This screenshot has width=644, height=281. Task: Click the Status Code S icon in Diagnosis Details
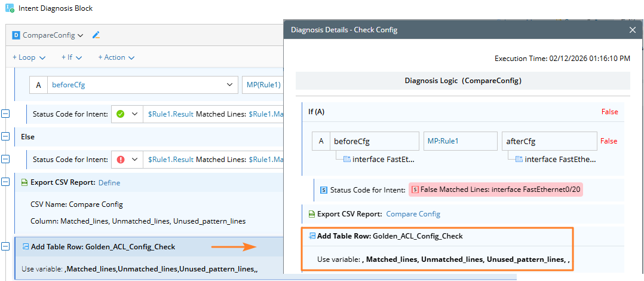[x=324, y=190]
